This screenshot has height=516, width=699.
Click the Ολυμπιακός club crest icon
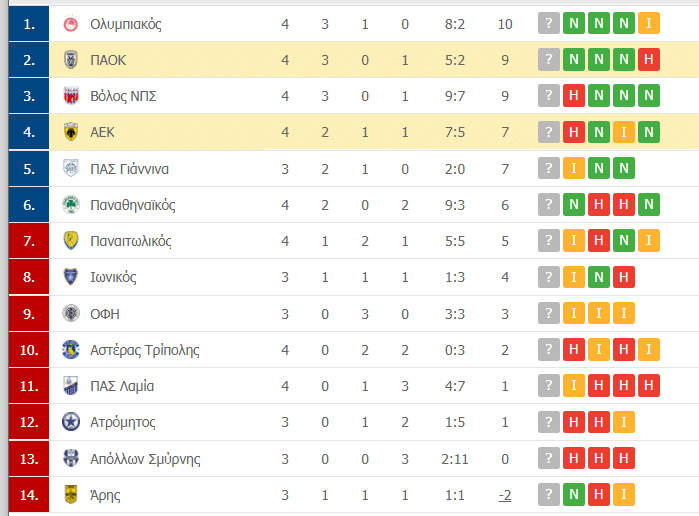tap(70, 24)
